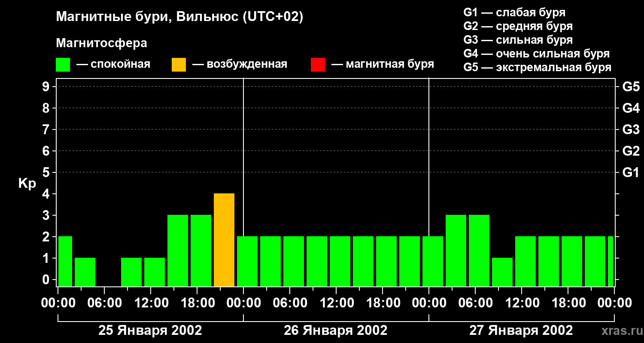Click the 'G1 — слабая буря' legend line
The width and height of the screenshot is (644, 343).
(514, 12)
